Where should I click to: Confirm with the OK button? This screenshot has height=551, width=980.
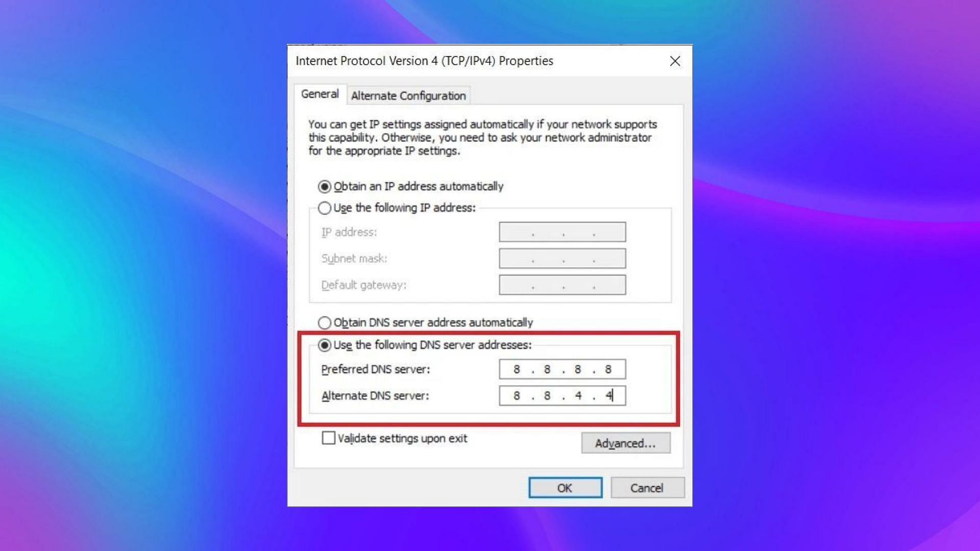[565, 488]
